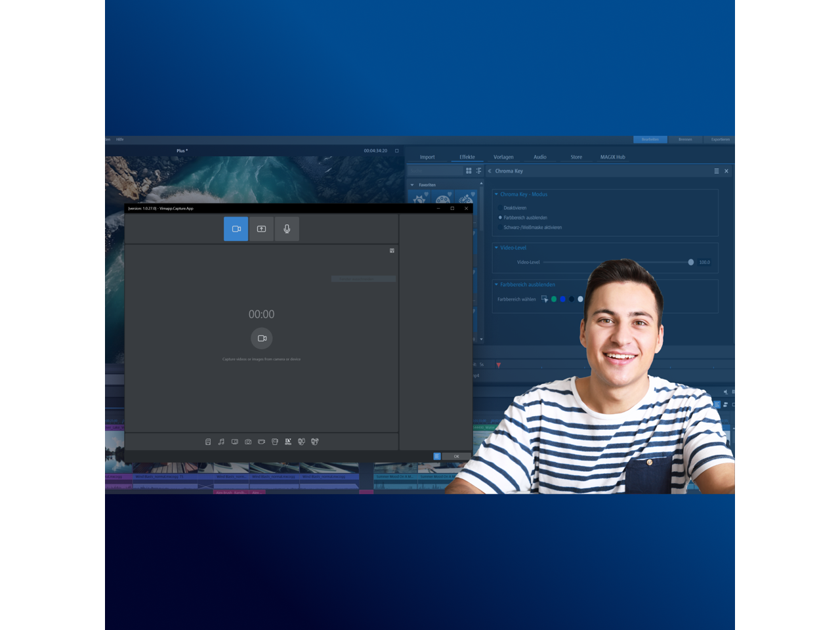This screenshot has width=840, height=630.
Task: Maximize the Vimapp.Capture.App window
Action: [452, 209]
